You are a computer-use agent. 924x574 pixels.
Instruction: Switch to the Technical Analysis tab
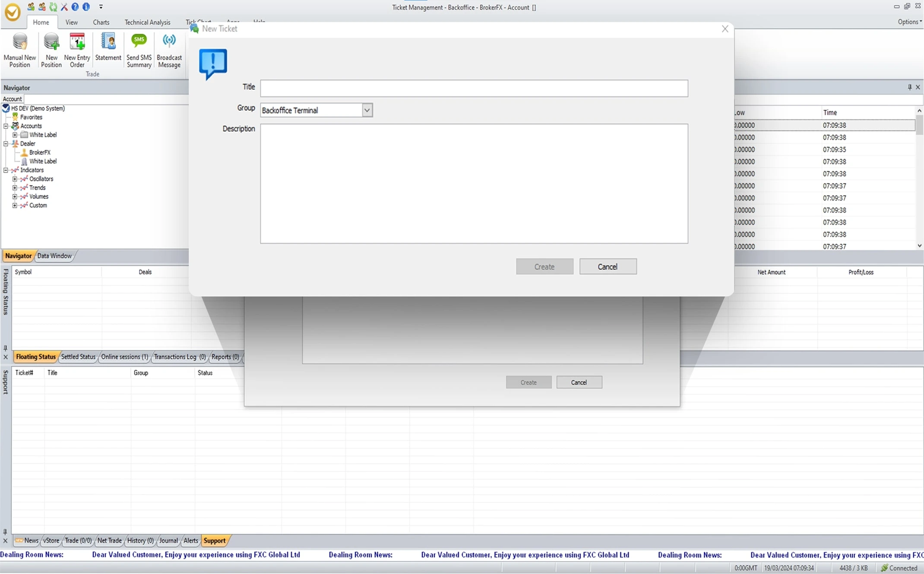pos(147,22)
